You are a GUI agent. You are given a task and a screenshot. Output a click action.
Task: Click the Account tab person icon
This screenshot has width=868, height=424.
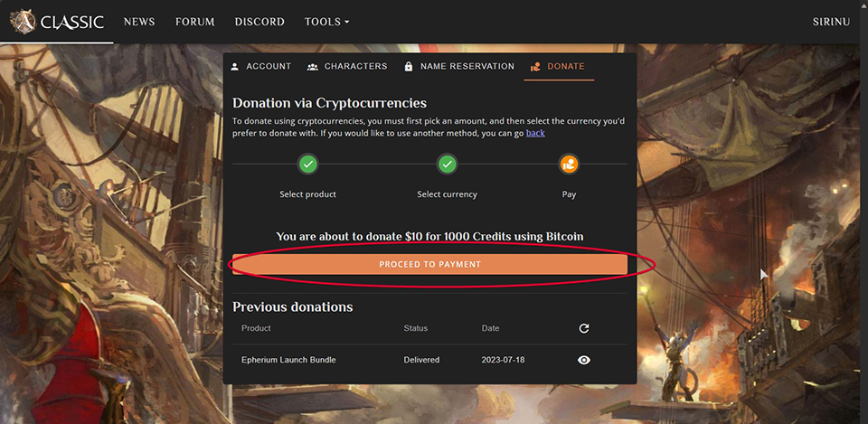click(235, 67)
